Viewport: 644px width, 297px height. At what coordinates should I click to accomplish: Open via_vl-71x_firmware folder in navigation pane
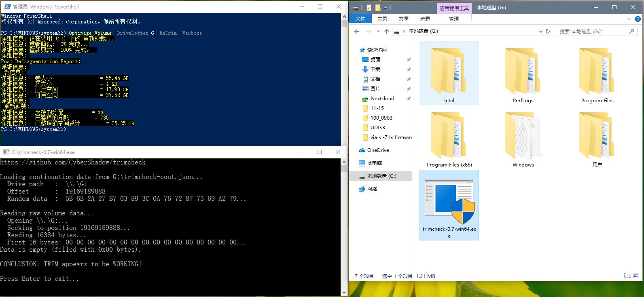tap(387, 137)
